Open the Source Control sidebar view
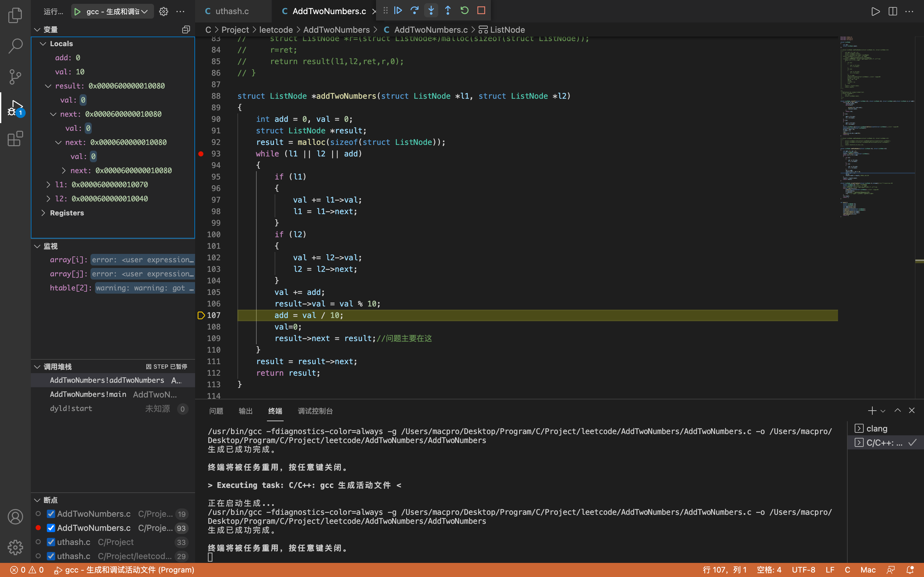The width and height of the screenshot is (924, 577). 15,77
